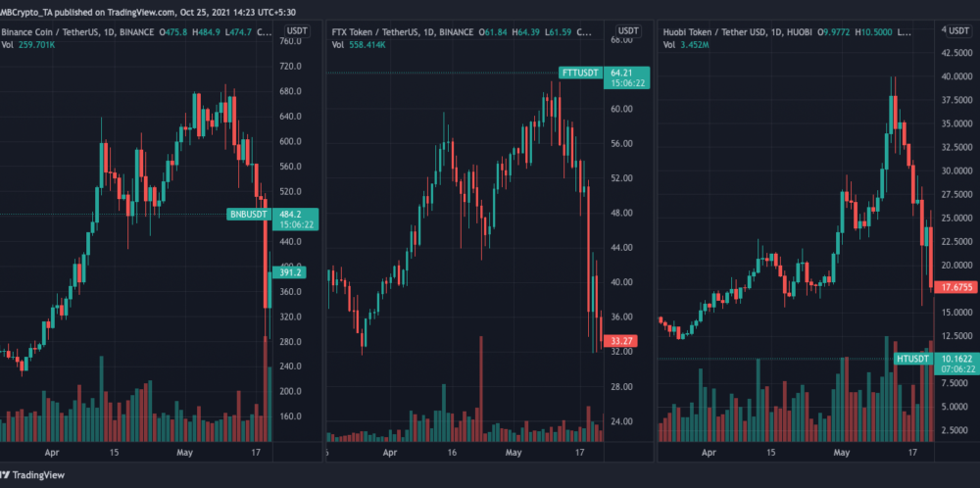The width and height of the screenshot is (980, 488).
Task: Click May on the Binance Coin time axis
Action: (x=185, y=453)
